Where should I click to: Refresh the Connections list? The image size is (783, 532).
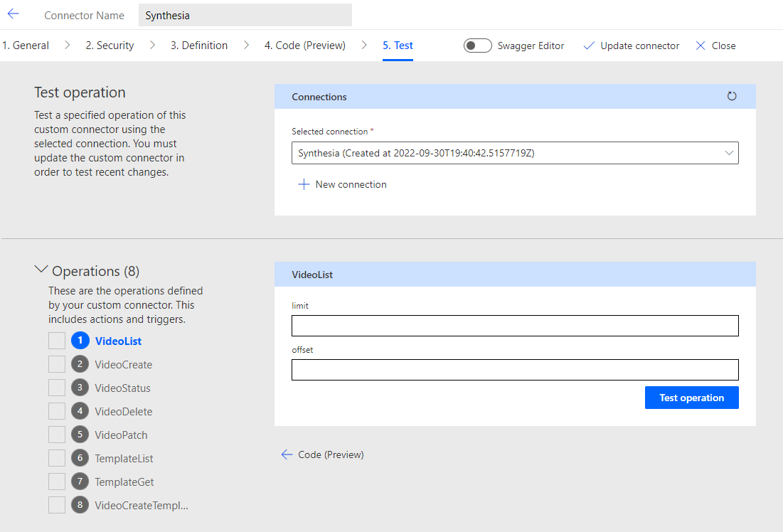pos(732,96)
